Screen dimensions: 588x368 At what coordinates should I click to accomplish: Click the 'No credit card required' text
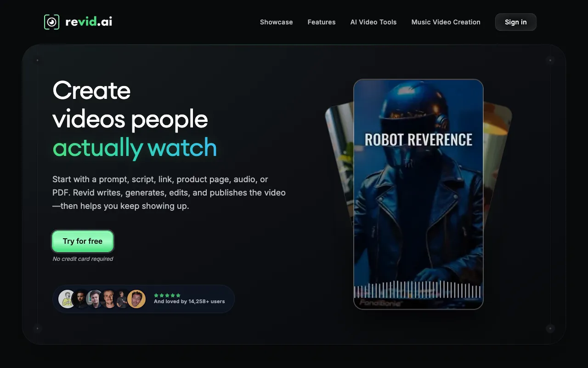point(83,259)
